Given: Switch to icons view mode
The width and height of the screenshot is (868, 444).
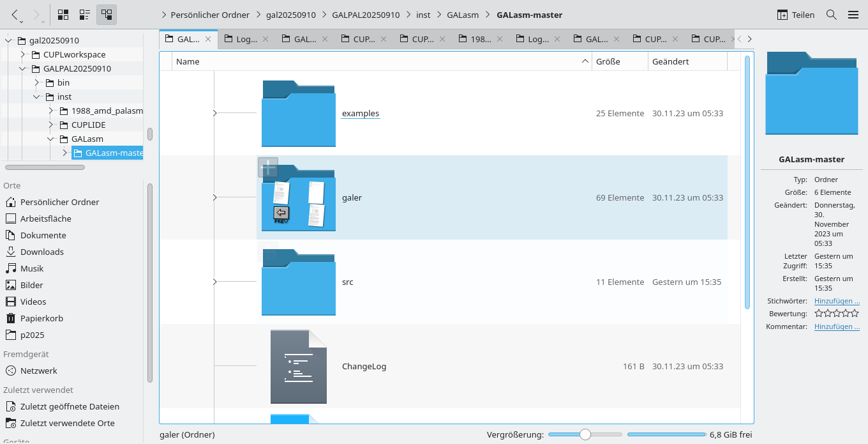Looking at the screenshot, I should point(63,14).
